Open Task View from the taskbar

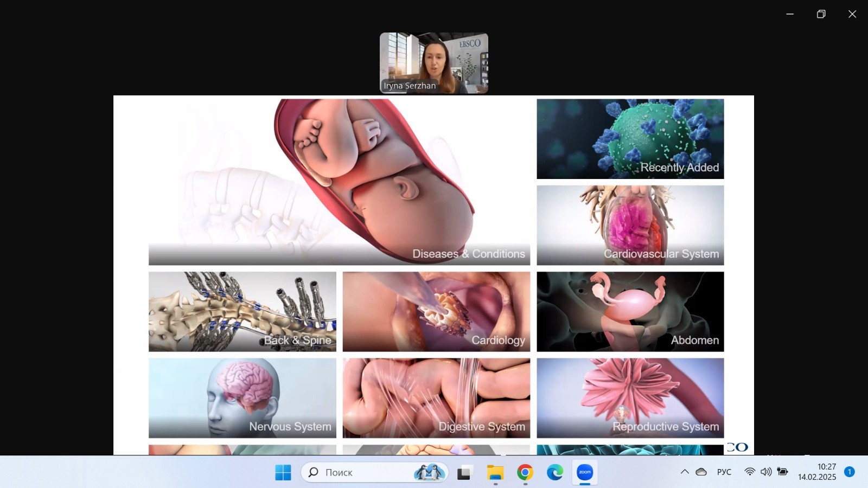tap(464, 472)
